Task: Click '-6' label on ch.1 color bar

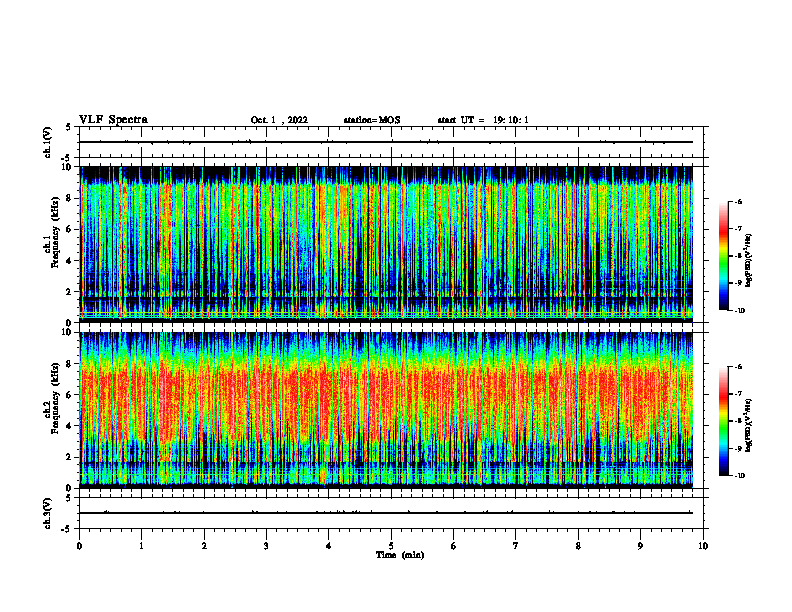Action: pyautogui.click(x=738, y=201)
